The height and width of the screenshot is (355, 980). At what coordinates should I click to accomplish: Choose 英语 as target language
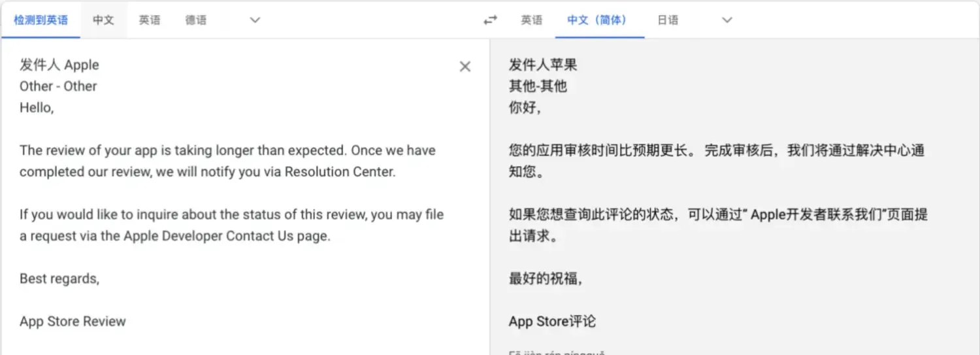click(x=532, y=20)
